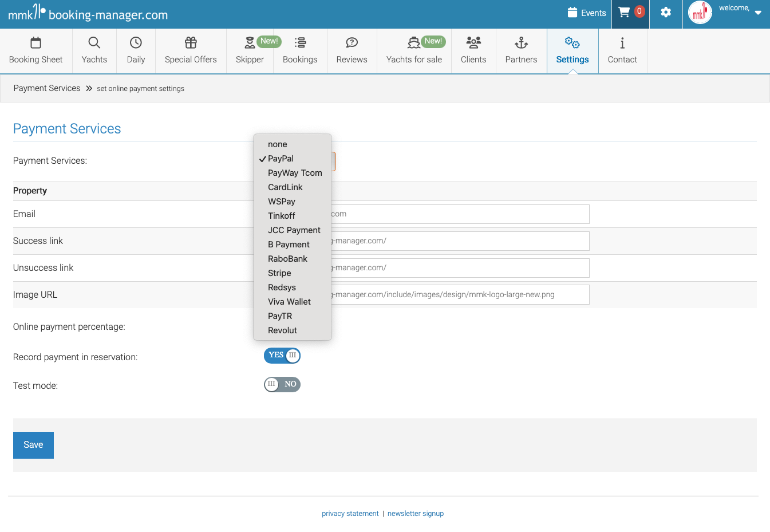The width and height of the screenshot is (770, 532).
Task: Open the Contact info icon
Action: [622, 42]
